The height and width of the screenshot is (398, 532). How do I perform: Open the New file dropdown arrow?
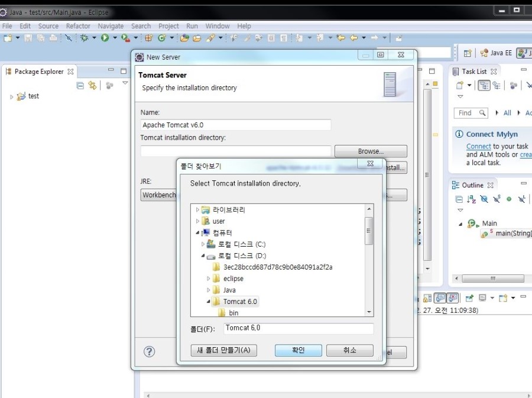18,38
